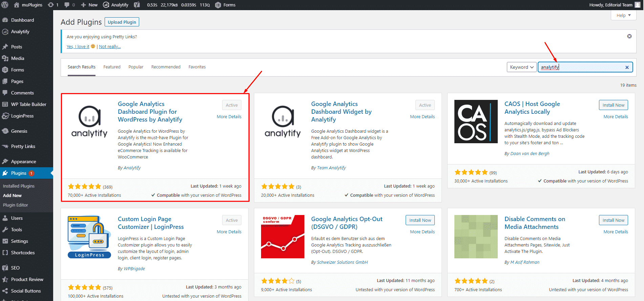Open the Keyword search type dropdown
This screenshot has height=301, width=644.
point(521,67)
